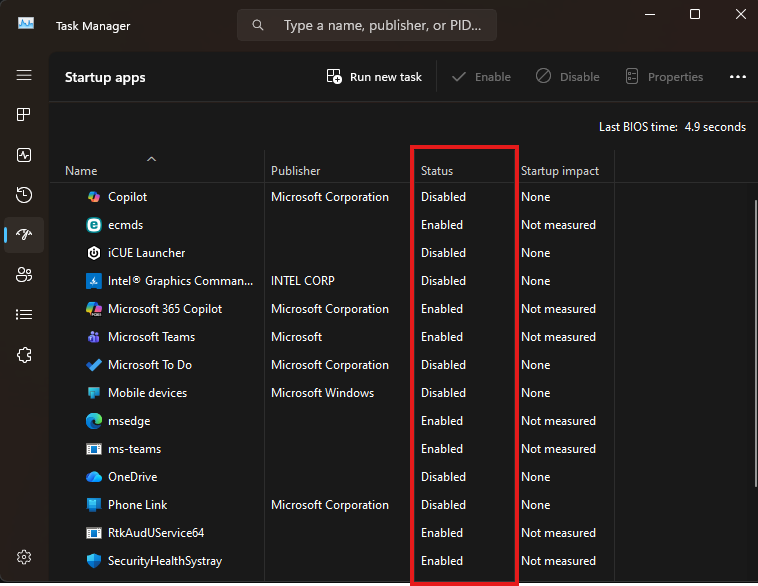Image resolution: width=758 pixels, height=586 pixels.
Task: Expand the hamburger navigation menu
Action: point(24,75)
